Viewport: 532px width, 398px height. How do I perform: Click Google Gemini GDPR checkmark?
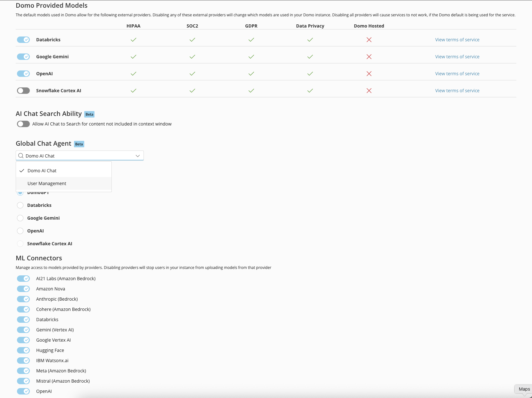click(x=251, y=57)
